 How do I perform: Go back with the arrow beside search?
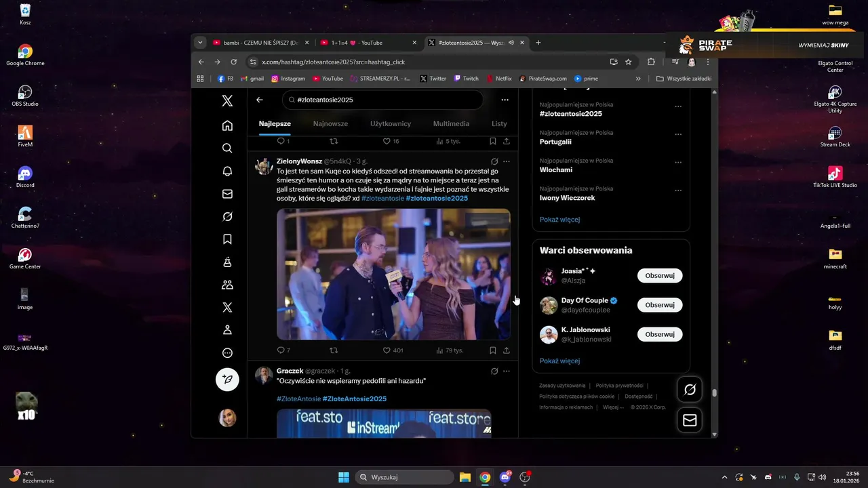(260, 100)
